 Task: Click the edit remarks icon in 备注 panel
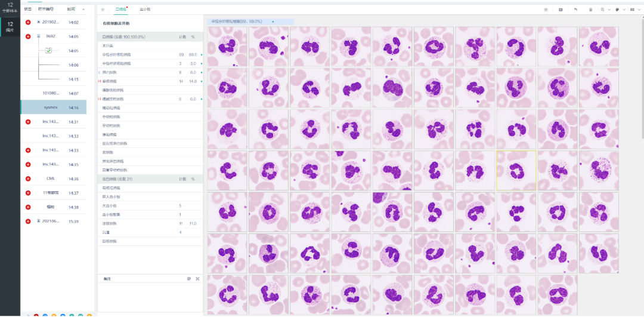(189, 279)
